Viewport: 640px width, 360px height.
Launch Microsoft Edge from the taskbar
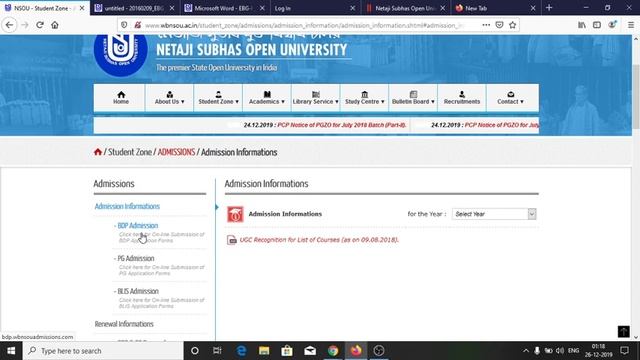click(241, 351)
